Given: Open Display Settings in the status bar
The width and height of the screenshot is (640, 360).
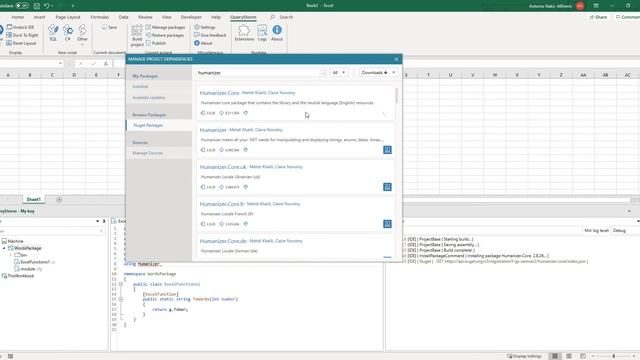Looking at the screenshot, I should (x=524, y=356).
